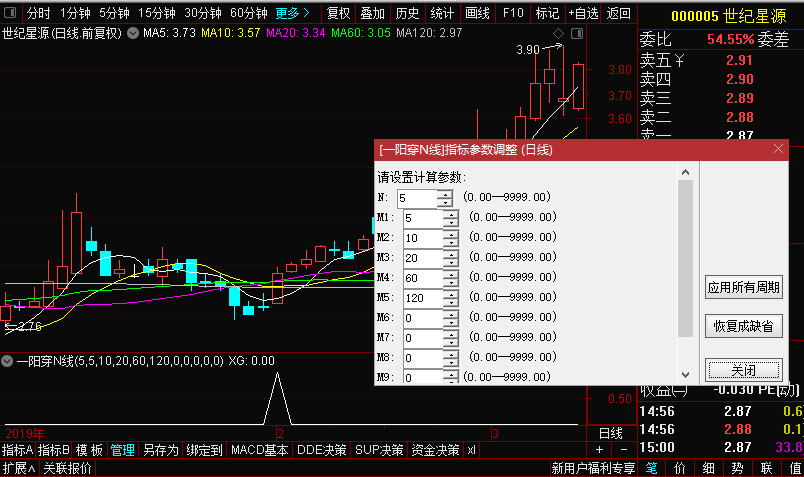The image size is (804, 477).
Task: Click M3 parameter input showing 20
Action: pyautogui.click(x=424, y=258)
